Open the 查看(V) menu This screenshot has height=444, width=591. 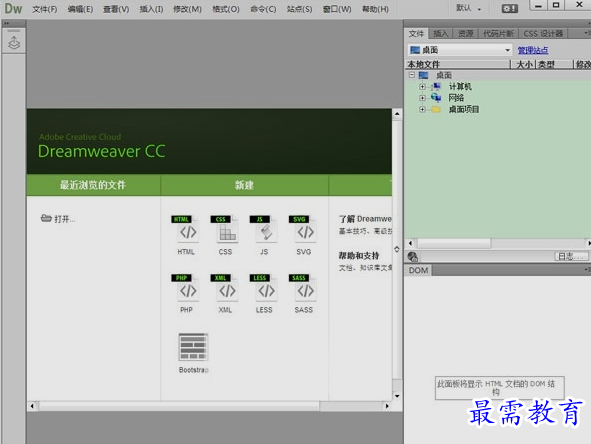(116, 9)
